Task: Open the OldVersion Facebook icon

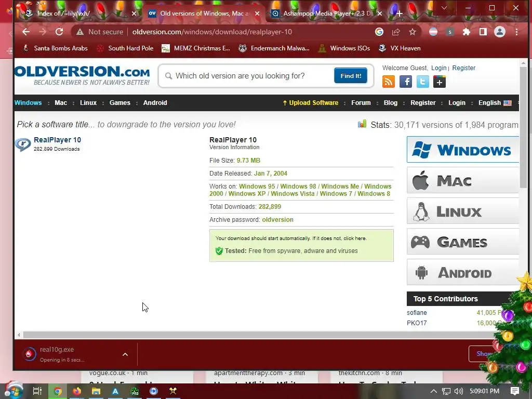Action: tap(405, 82)
